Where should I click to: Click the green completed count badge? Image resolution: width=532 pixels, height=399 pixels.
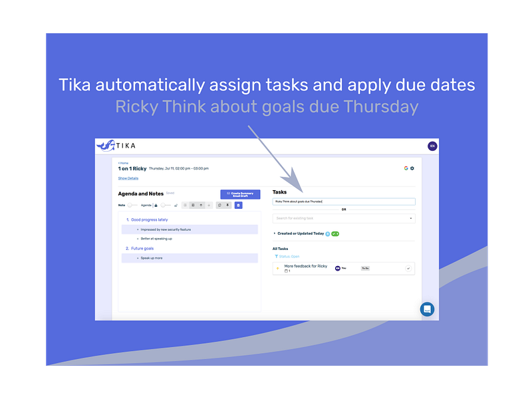pos(335,234)
